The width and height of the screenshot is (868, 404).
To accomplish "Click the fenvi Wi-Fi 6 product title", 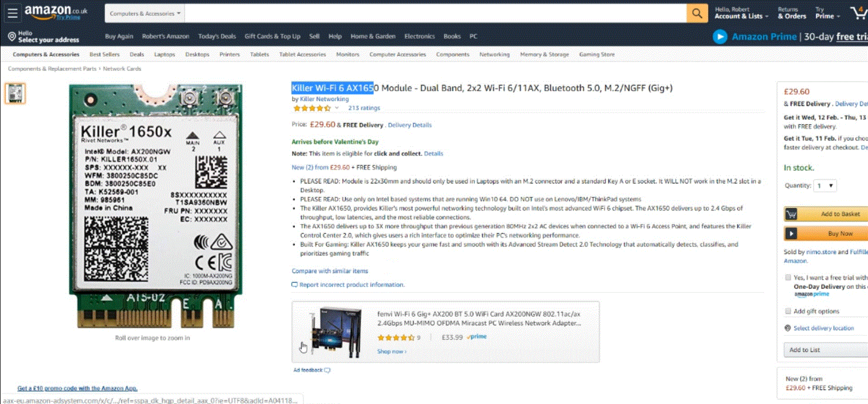I will [479, 318].
